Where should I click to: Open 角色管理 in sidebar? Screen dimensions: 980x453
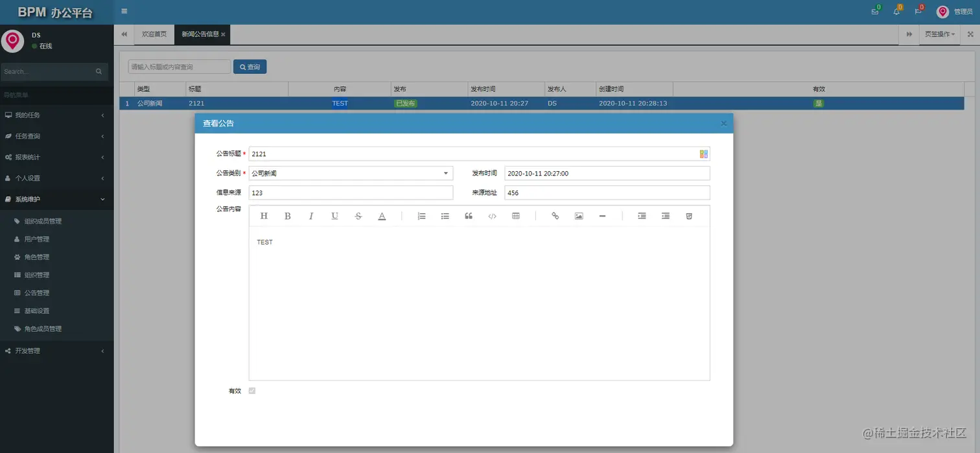[37, 257]
